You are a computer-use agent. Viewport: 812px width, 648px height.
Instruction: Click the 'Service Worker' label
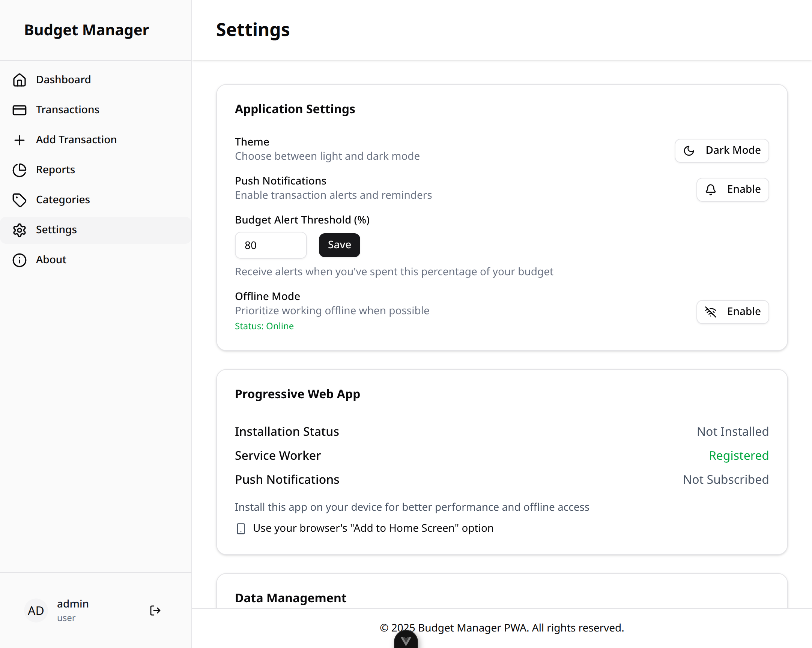pyautogui.click(x=278, y=456)
